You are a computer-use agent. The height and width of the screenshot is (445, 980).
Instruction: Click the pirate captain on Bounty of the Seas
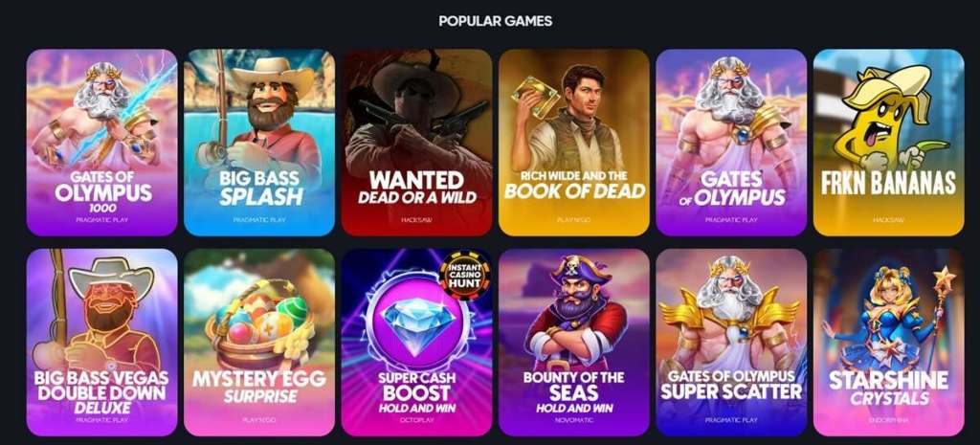tap(575, 313)
